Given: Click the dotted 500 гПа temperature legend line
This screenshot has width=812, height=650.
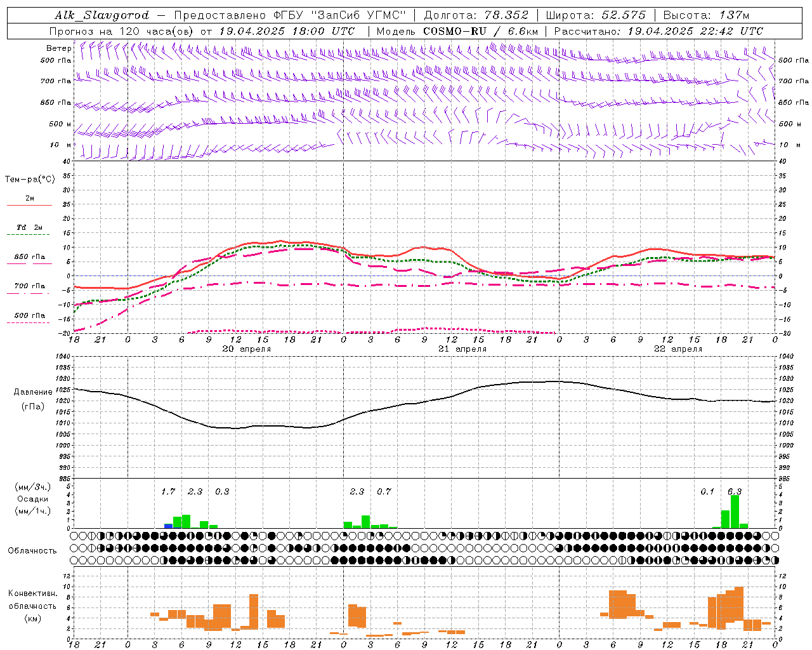Looking at the screenshot, I should [28, 323].
